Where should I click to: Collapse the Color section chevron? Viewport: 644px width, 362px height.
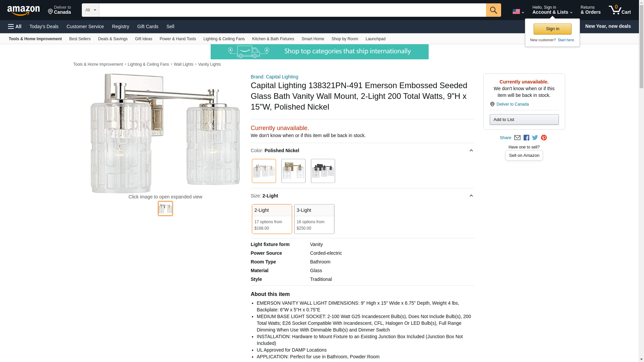pyautogui.click(x=471, y=150)
